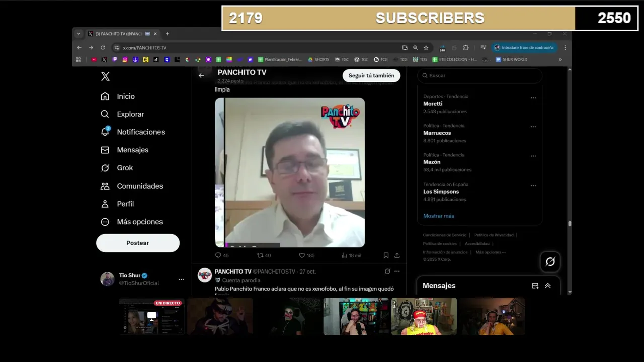Open SHORTS bookmark
The width and height of the screenshot is (644, 362).
318,59
